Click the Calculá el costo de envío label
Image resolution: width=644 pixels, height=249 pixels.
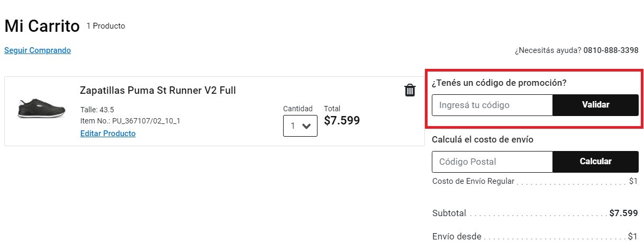483,140
